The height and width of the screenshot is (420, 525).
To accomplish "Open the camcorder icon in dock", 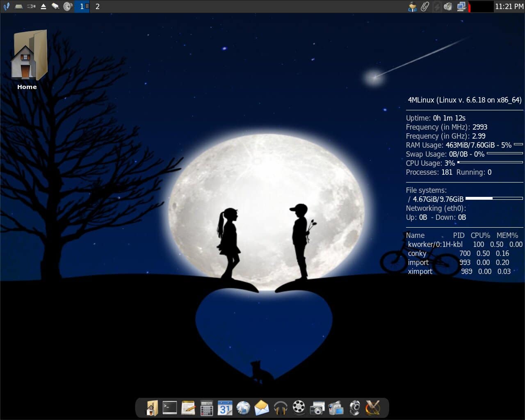I will pos(336,408).
